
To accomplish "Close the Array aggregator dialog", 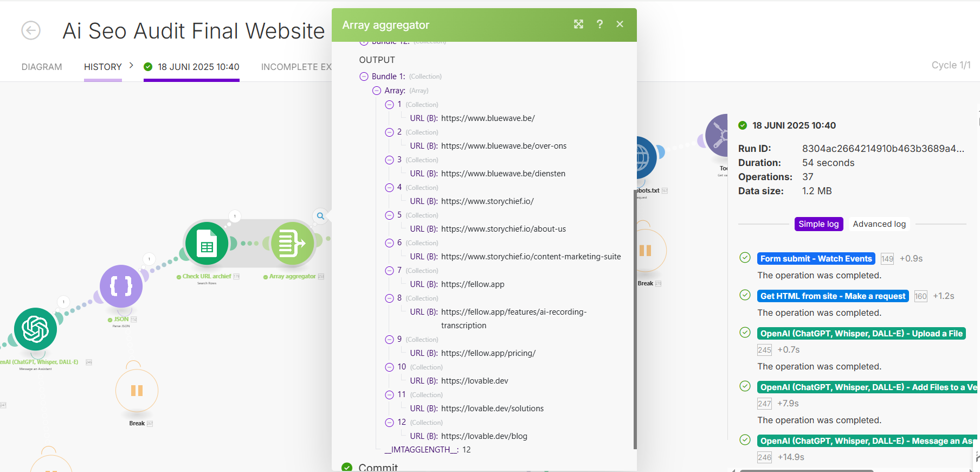I will (620, 24).
